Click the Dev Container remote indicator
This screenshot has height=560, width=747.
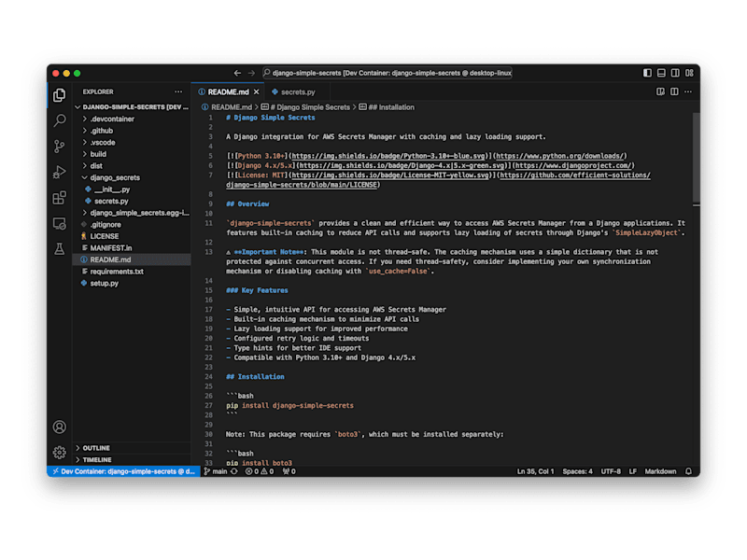[x=123, y=471]
